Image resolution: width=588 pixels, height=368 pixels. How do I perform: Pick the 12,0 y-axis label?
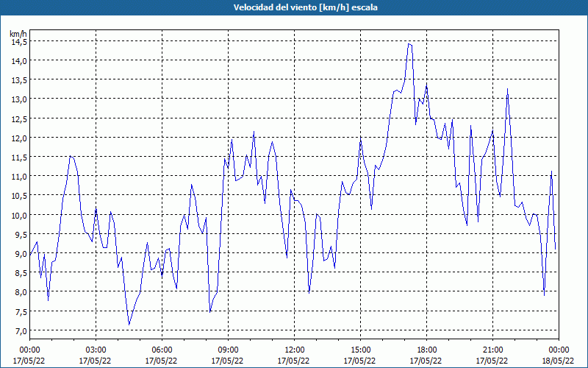coord(19,138)
